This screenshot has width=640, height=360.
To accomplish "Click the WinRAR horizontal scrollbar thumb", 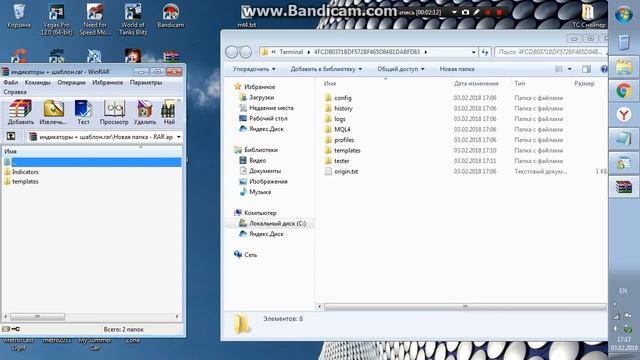I will pos(38,317).
